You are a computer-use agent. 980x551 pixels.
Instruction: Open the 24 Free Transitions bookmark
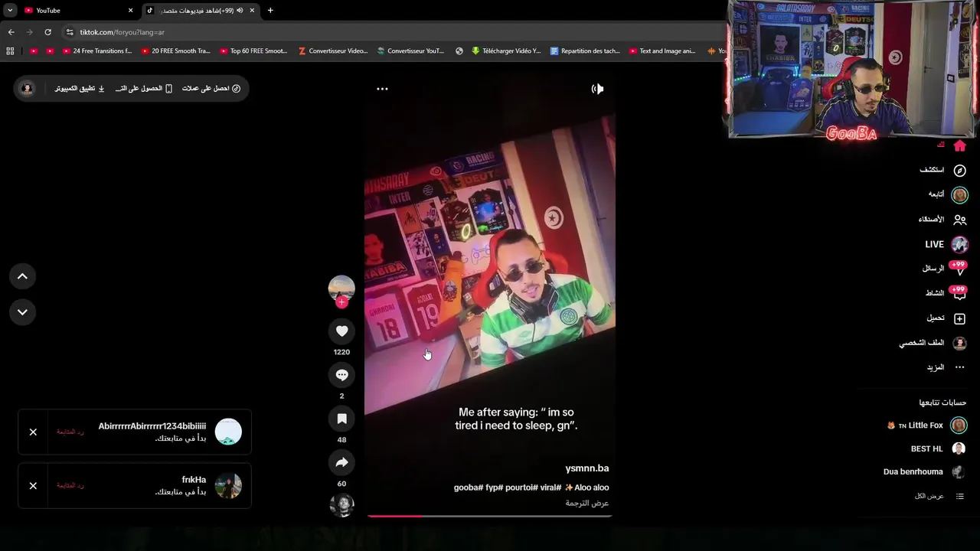point(96,51)
